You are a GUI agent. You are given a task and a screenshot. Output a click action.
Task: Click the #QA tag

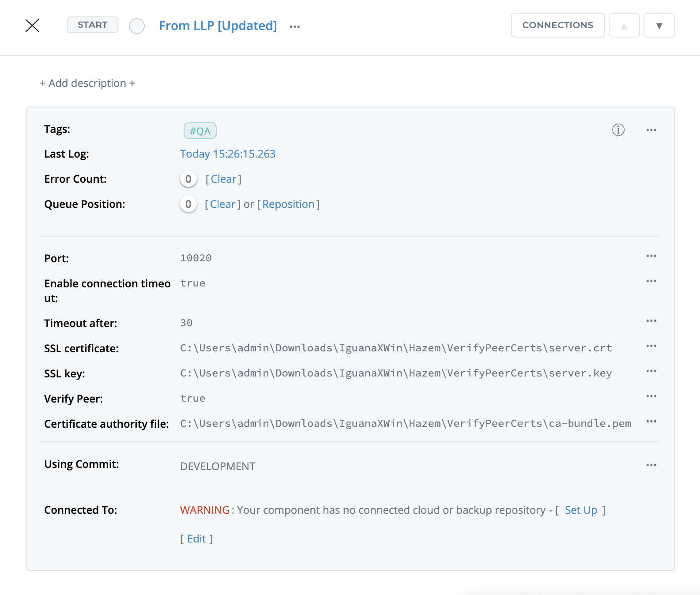pyautogui.click(x=200, y=131)
